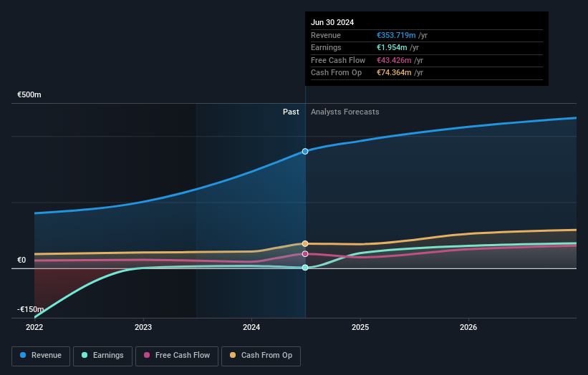Click the orange Cash From Op data point
The image size is (588, 375).
pos(305,243)
